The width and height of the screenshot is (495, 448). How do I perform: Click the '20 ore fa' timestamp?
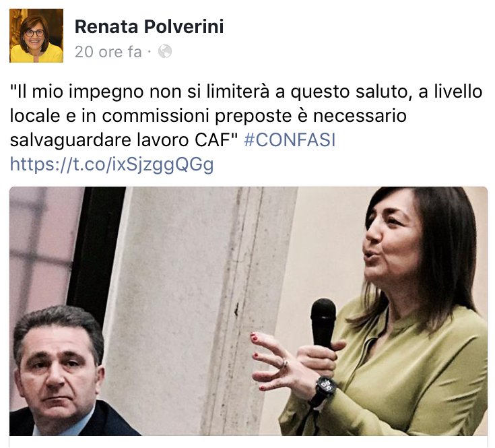click(x=108, y=52)
